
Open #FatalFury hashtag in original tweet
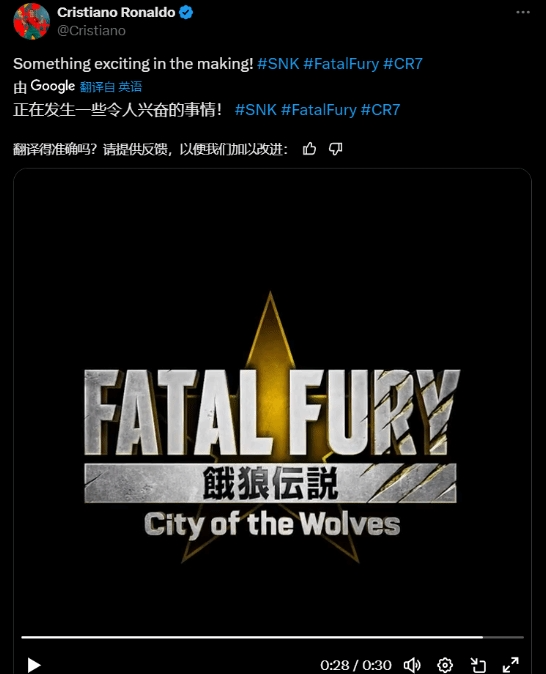pos(341,64)
